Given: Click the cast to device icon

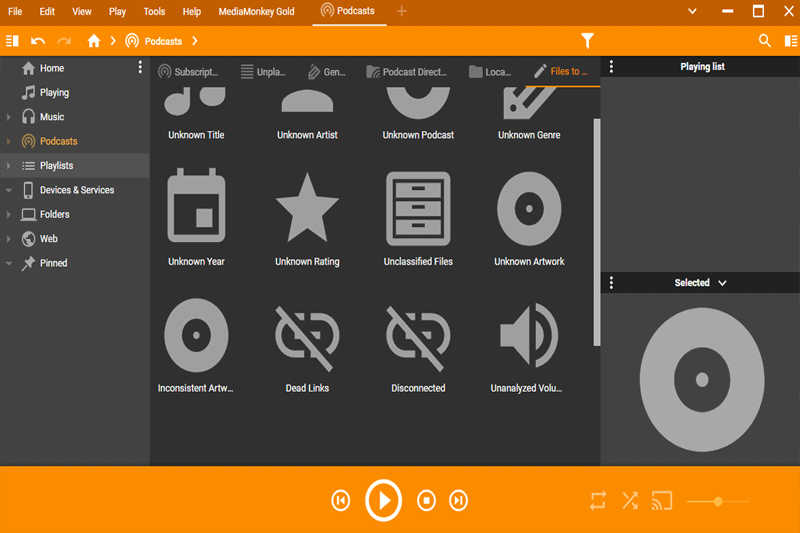Looking at the screenshot, I should (662, 501).
